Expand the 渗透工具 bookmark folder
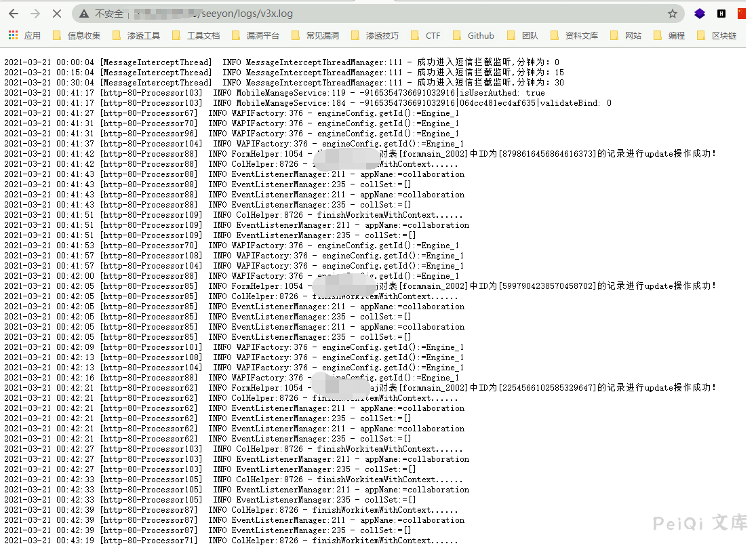This screenshot has height=548, width=756. tap(136, 35)
